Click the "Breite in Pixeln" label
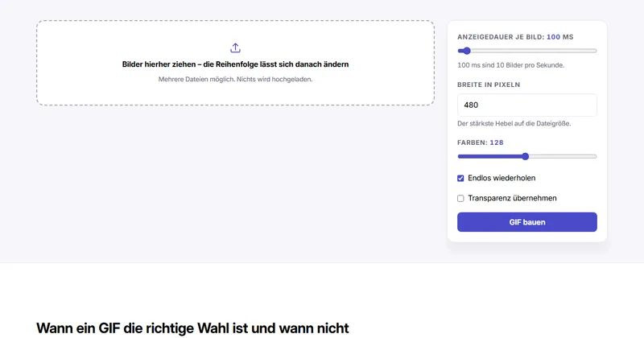 pos(489,84)
